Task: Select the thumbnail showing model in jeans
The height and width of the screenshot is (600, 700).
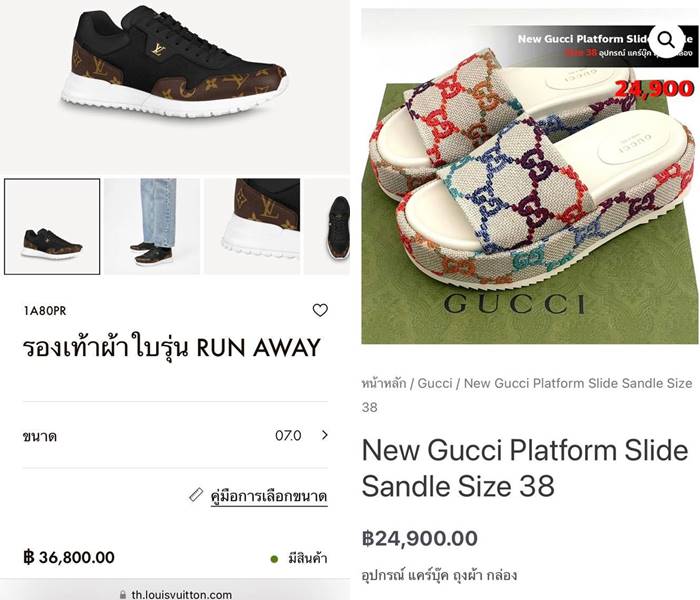Action: click(152, 227)
